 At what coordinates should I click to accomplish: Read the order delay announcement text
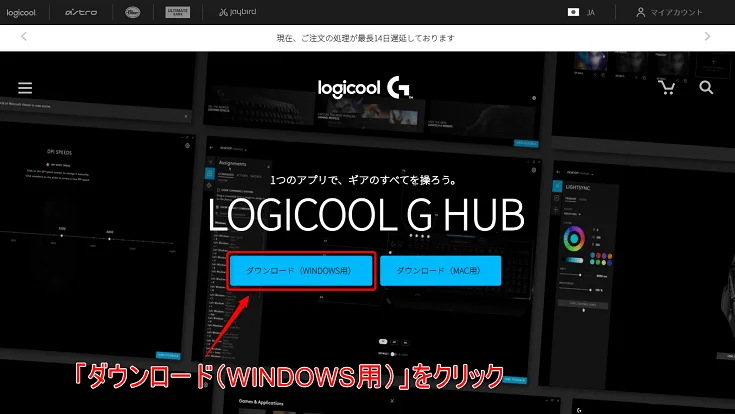click(365, 38)
